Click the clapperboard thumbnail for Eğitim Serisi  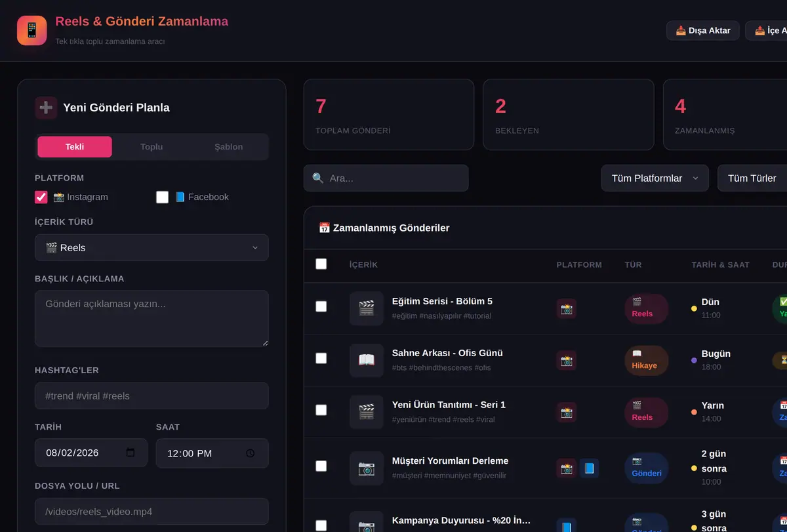pos(367,308)
